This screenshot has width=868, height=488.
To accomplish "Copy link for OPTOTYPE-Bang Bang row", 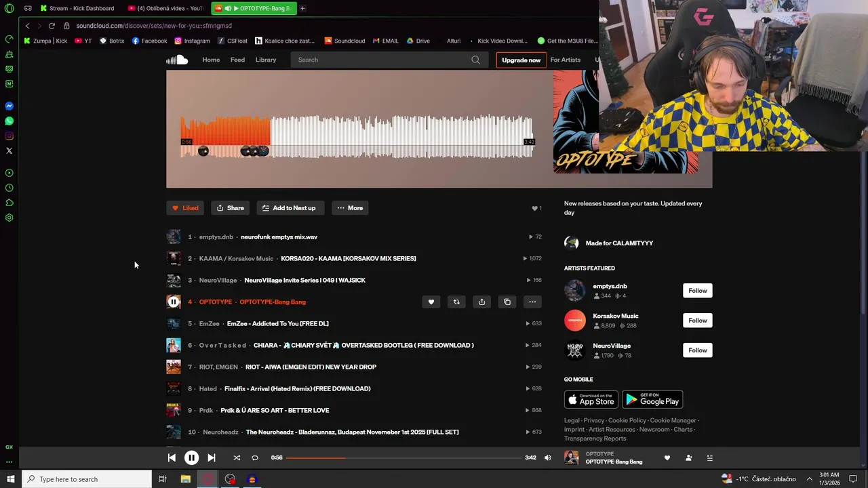I will [507, 302].
